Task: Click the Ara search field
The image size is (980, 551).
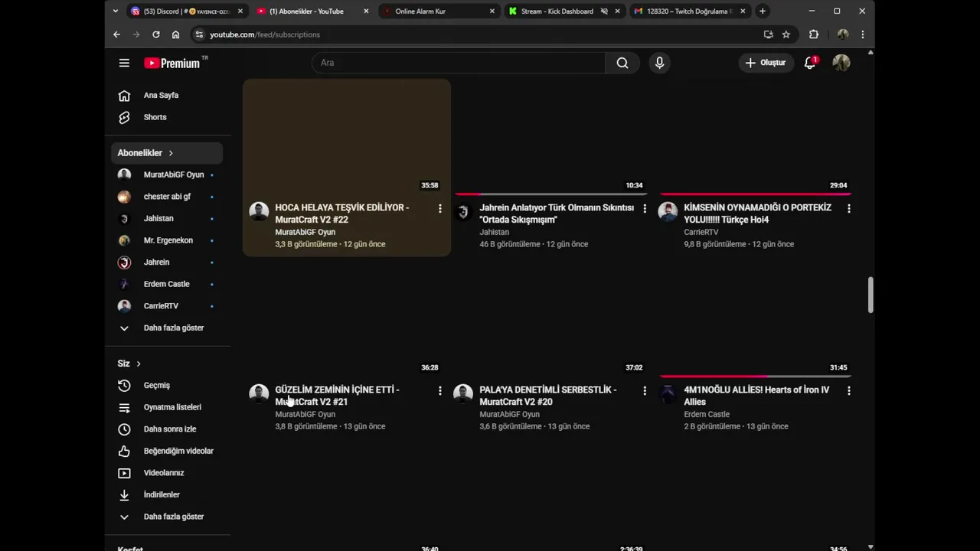Action: point(458,63)
